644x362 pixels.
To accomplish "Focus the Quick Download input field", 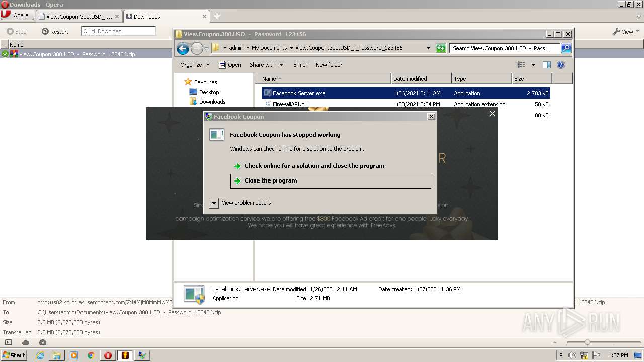I will (118, 31).
